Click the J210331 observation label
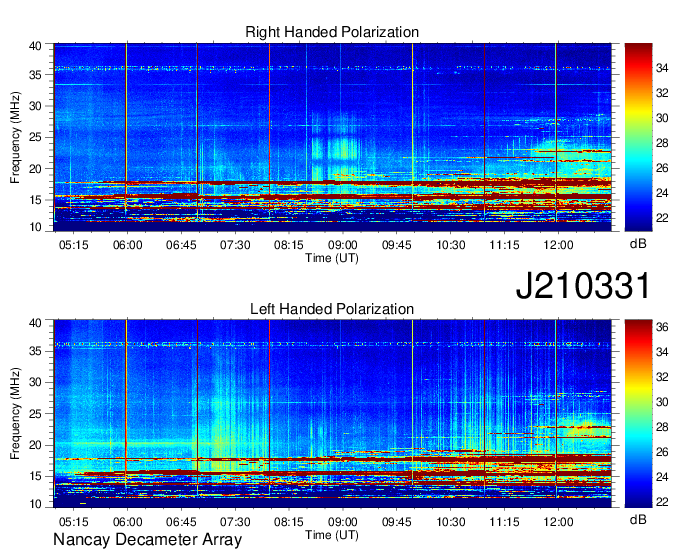The width and height of the screenshot is (680, 552). tap(583, 286)
